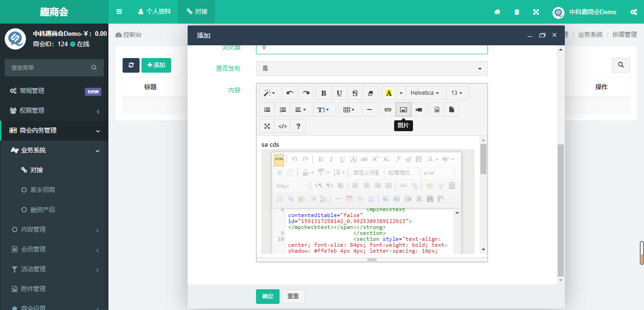
Task: Click the bold formatting button
Action: (323, 93)
